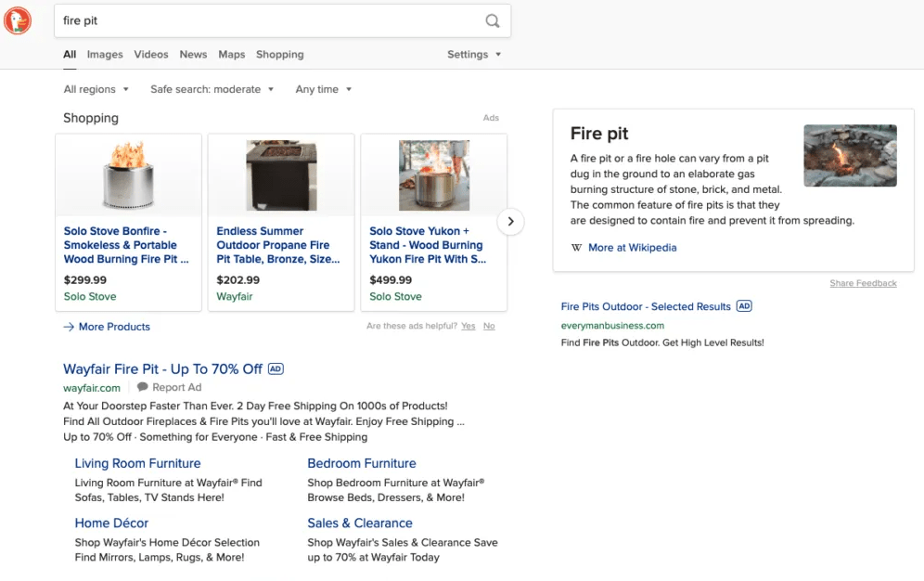Open the Home Décor sitelink

coord(111,523)
